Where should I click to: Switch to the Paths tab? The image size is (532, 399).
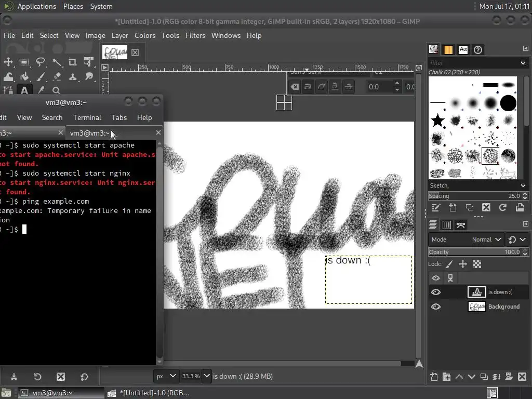[461, 224]
